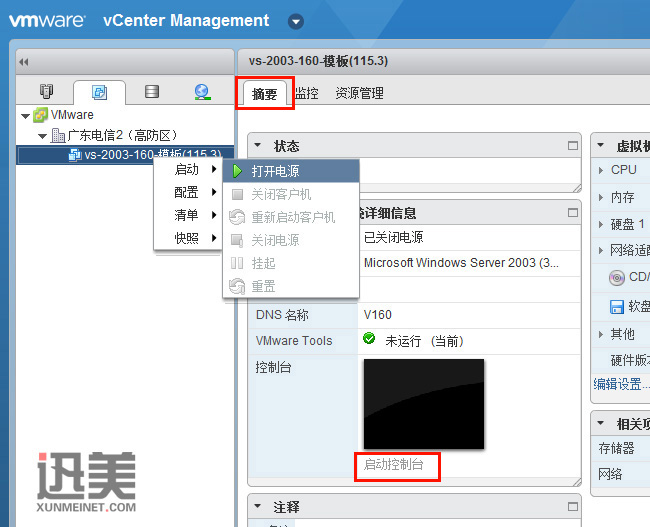The height and width of the screenshot is (527, 650).
Task: Switch to the Hosts and Clusters view icon
Action: pyautogui.click(x=46, y=91)
